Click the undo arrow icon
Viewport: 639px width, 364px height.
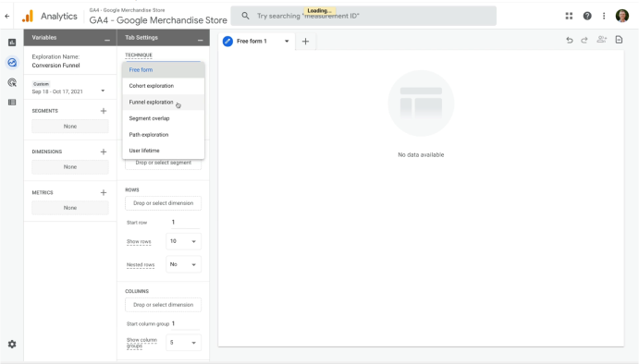point(570,40)
